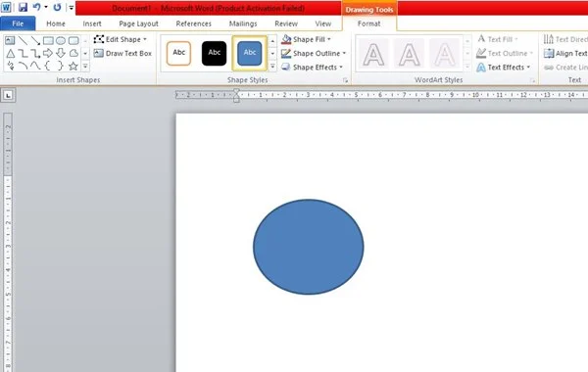Switch to the Page Layout tab
This screenshot has width=588, height=372.
click(138, 23)
